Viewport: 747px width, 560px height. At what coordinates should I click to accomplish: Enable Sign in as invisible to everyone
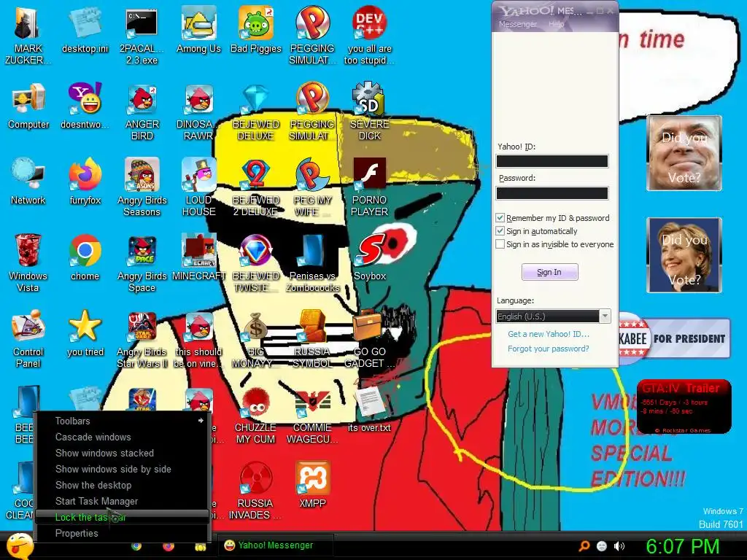[x=500, y=244]
